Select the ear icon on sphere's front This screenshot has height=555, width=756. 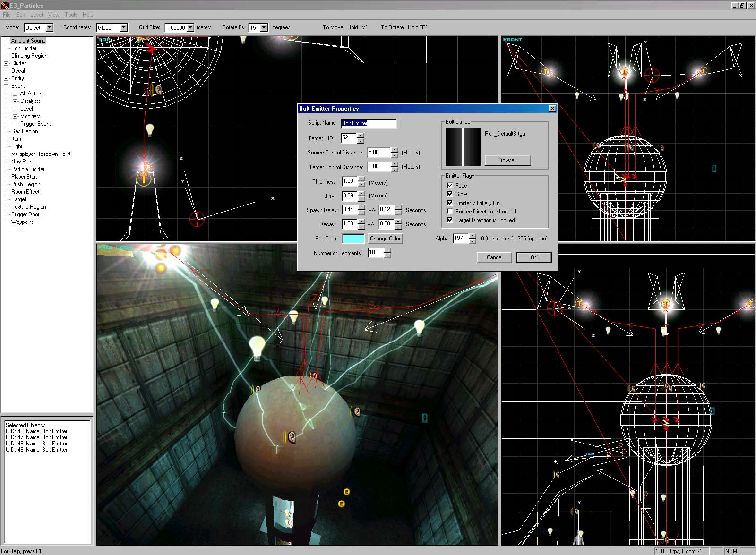[292, 437]
